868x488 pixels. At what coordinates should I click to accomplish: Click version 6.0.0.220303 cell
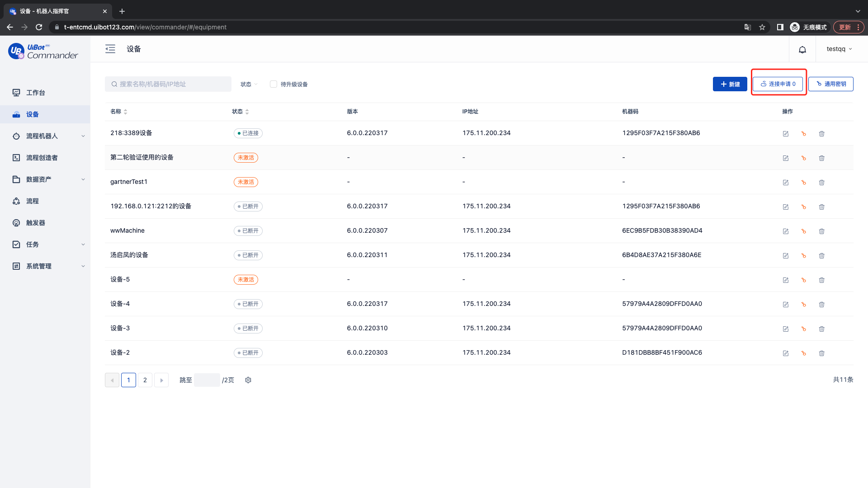pos(367,352)
